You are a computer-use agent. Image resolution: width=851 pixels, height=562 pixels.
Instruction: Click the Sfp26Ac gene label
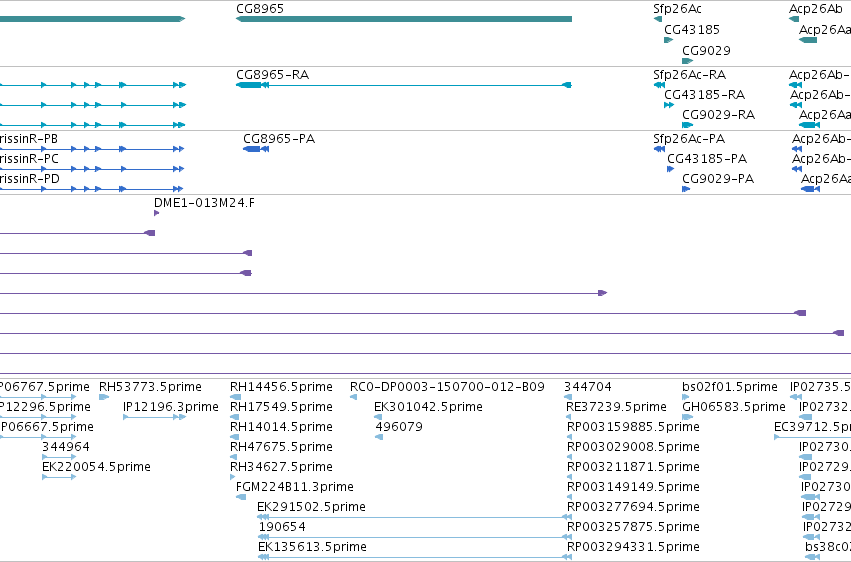(677, 9)
